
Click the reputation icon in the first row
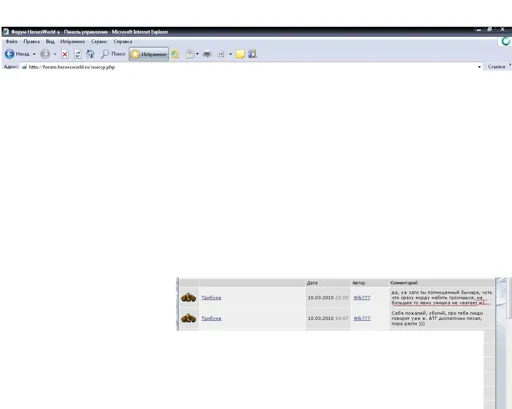[x=188, y=297]
